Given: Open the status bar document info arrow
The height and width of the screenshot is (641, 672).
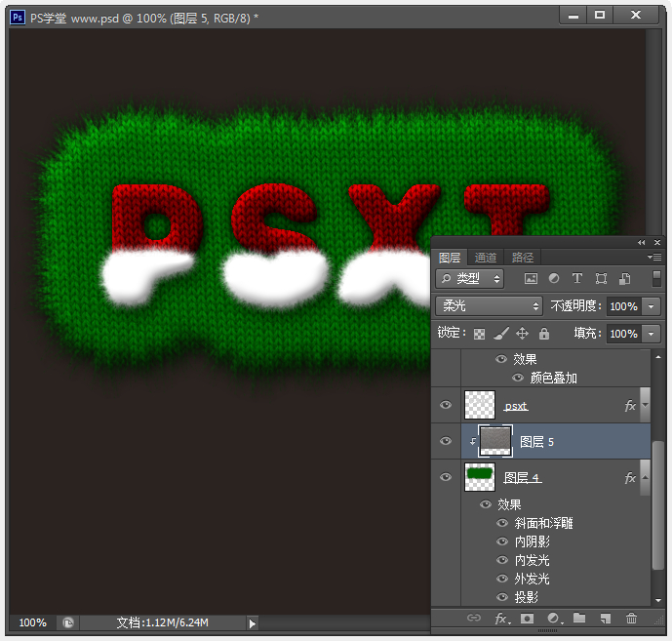Looking at the screenshot, I should click(x=253, y=623).
